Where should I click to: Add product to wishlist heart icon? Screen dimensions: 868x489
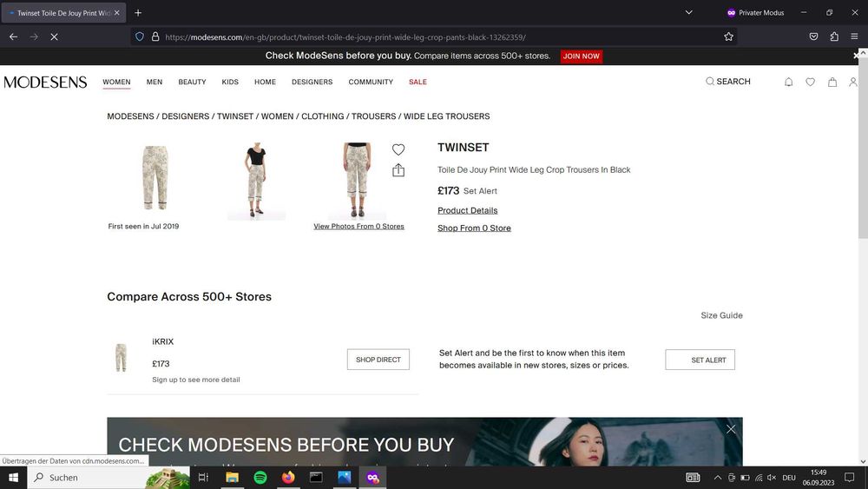(398, 149)
